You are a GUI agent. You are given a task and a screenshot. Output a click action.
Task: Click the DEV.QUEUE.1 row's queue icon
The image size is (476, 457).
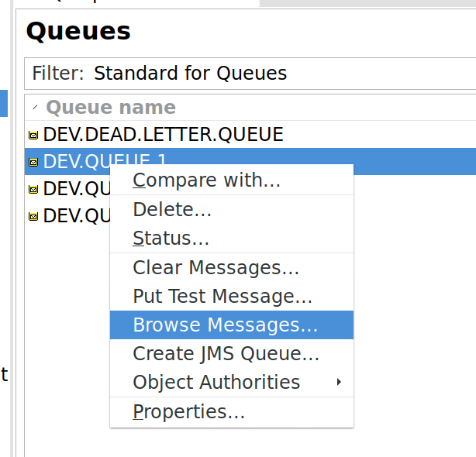pos(33,163)
